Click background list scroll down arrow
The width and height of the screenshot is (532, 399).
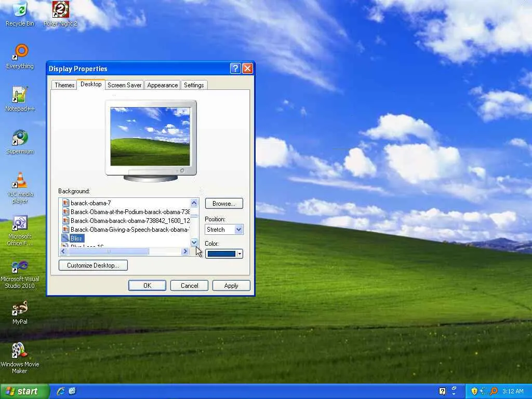(x=194, y=242)
